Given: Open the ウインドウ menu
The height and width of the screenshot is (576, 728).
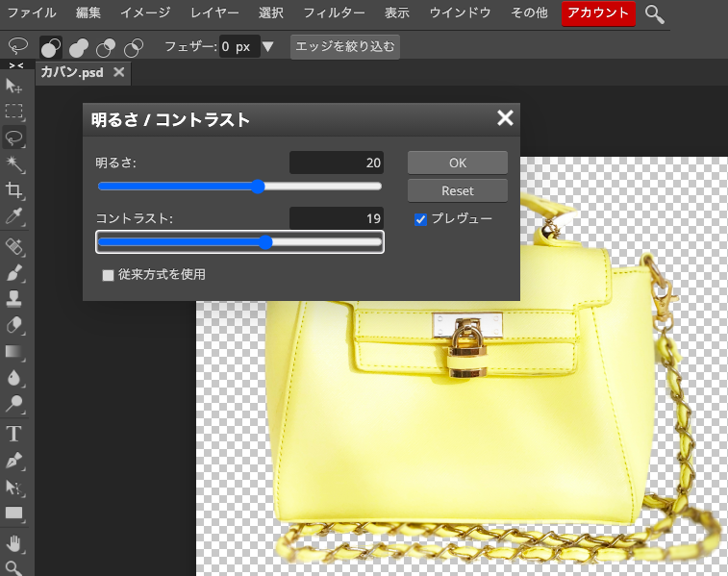Looking at the screenshot, I should [x=460, y=13].
